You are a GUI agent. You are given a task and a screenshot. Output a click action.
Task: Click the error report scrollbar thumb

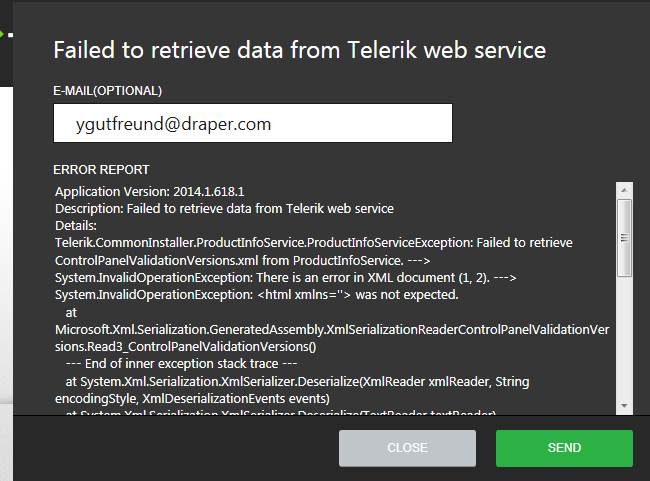click(624, 236)
